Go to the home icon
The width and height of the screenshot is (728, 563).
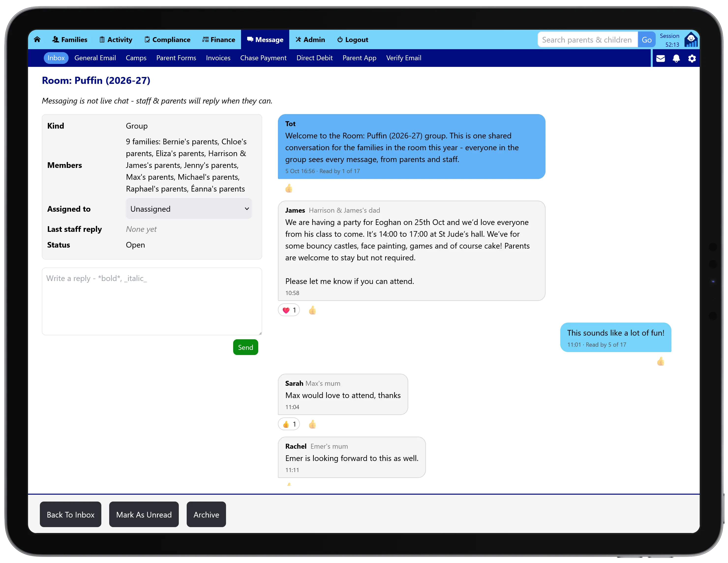pos(37,39)
